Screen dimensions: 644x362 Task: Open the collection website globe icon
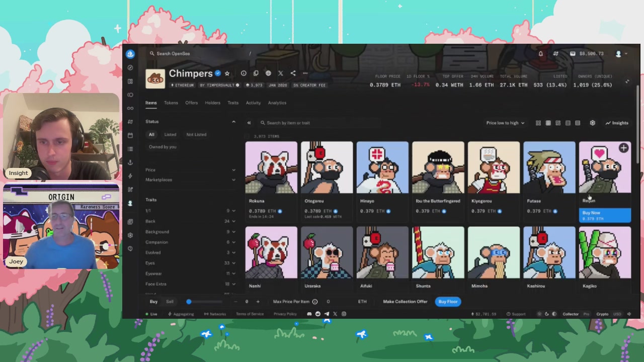[x=268, y=73]
